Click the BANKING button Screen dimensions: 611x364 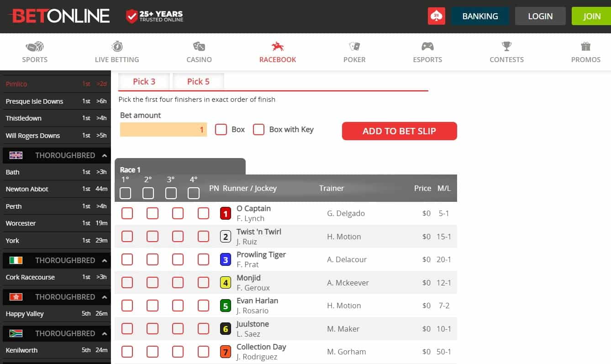(x=480, y=16)
